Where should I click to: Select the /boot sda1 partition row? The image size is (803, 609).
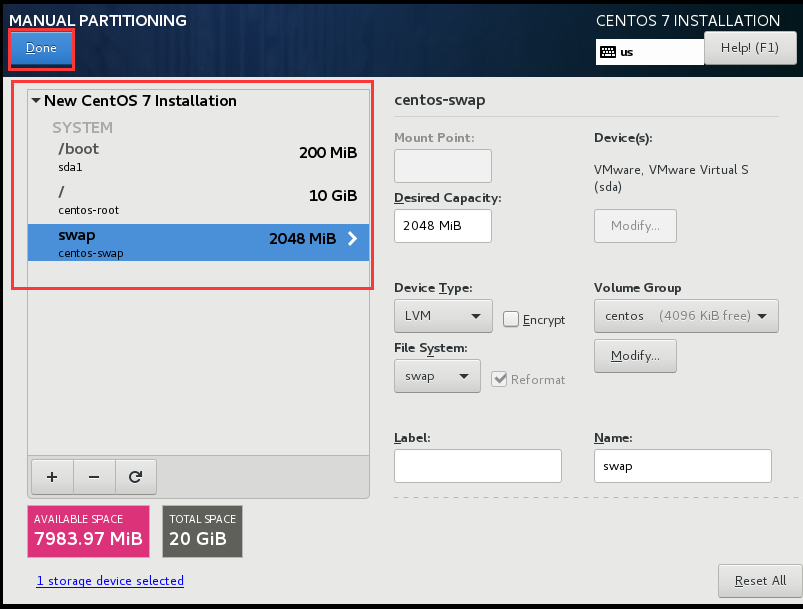198,157
